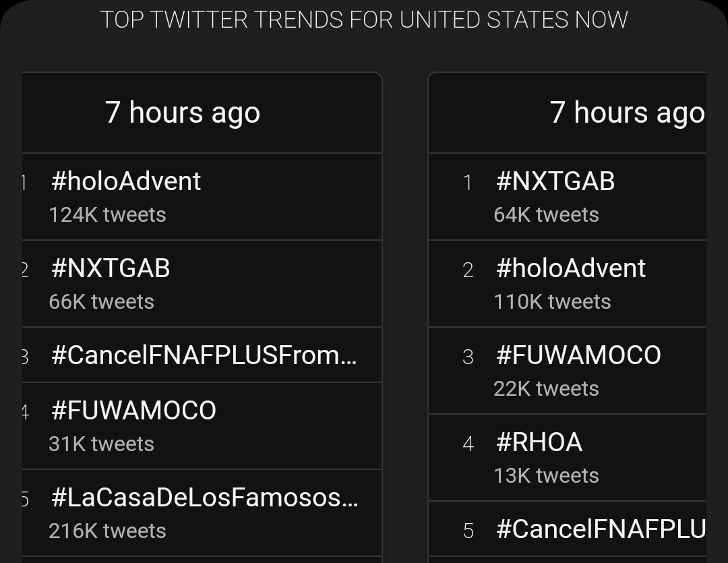Open #NXTGAB trend showing 64K tweets

click(555, 181)
